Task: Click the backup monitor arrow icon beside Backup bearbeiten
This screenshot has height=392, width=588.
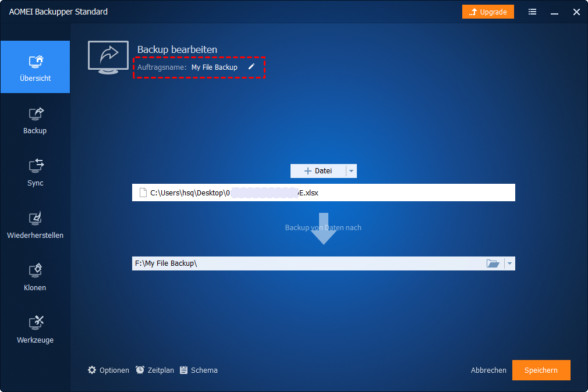Action: point(108,58)
